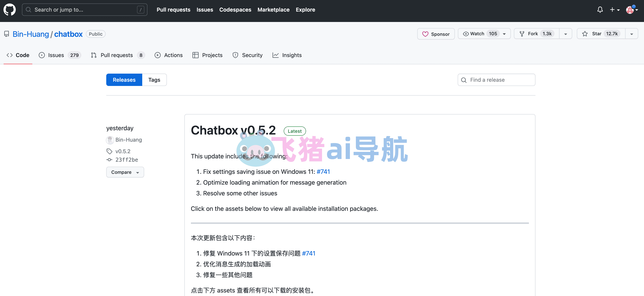The image size is (644, 296).
Task: Open Pull requests via branch icon
Action: [x=94, y=55]
